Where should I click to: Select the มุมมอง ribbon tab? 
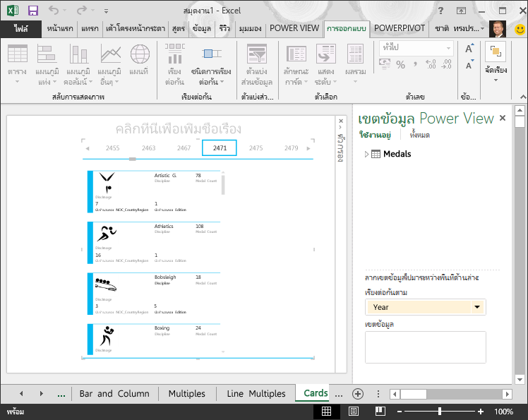(250, 29)
